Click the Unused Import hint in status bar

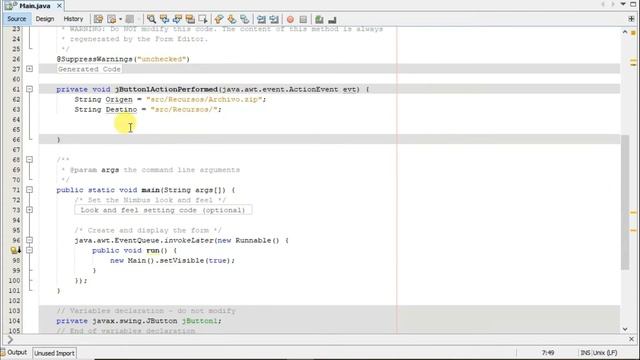click(x=54, y=353)
